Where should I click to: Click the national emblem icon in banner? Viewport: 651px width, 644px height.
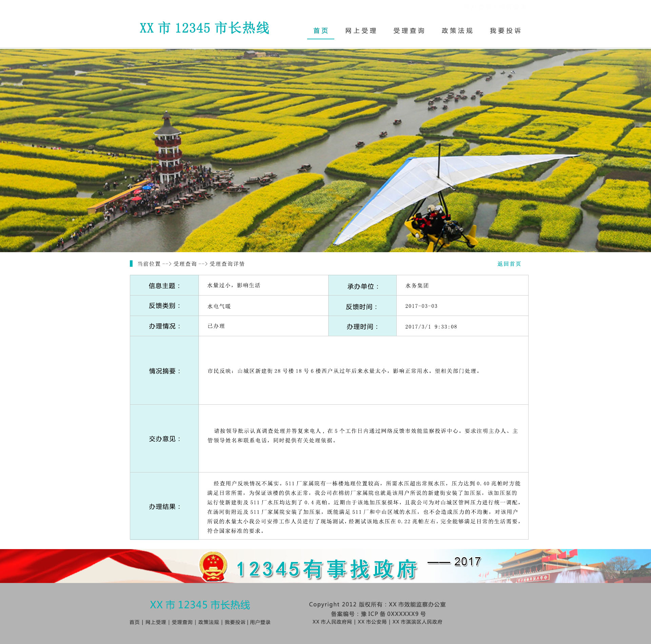point(213,567)
